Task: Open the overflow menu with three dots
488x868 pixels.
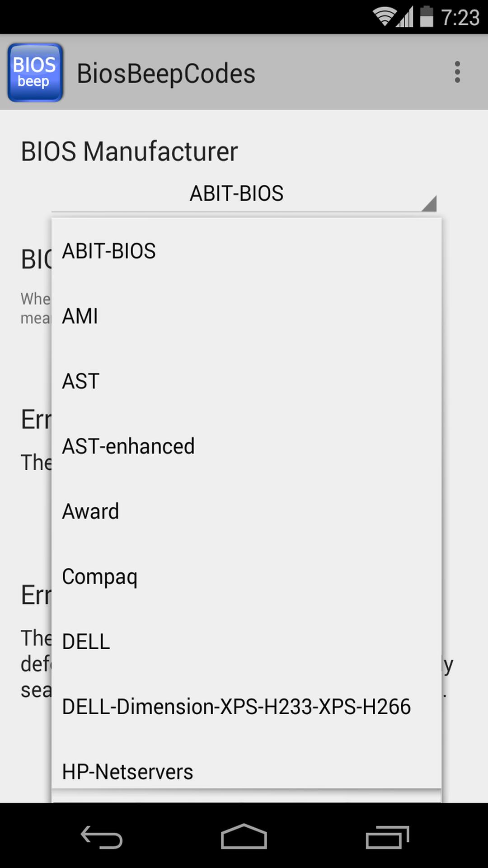Action: [457, 72]
